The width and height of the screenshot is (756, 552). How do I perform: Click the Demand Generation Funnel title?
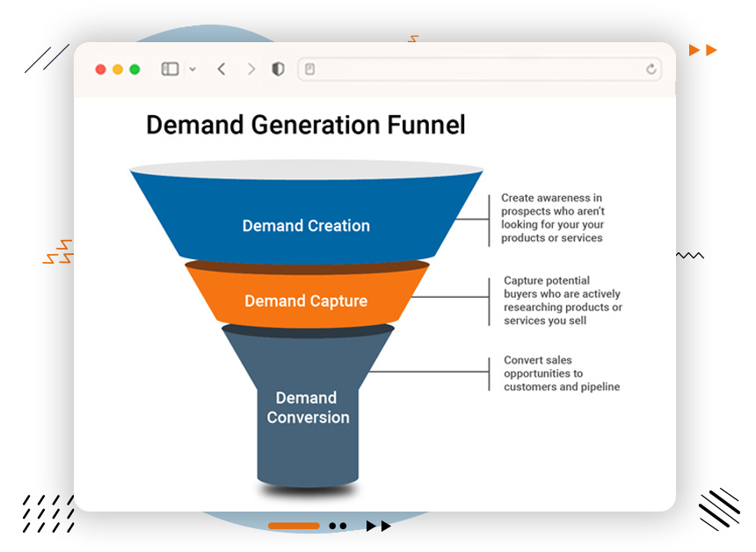point(306,125)
